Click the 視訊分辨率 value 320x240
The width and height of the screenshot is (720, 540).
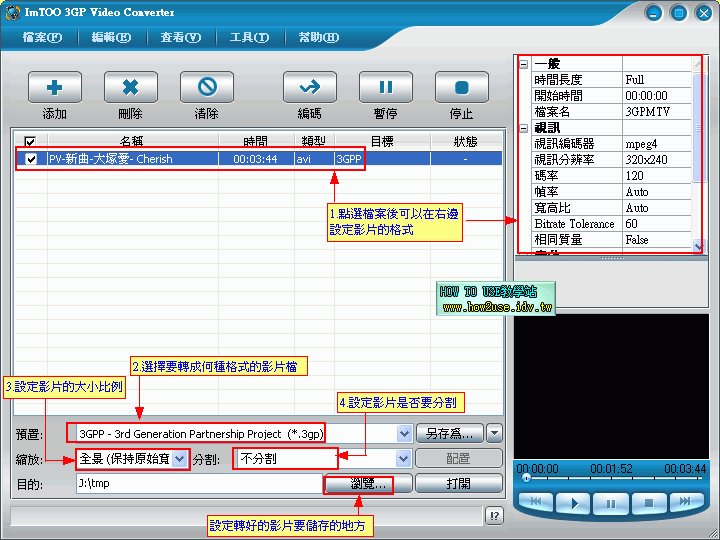[x=657, y=160]
